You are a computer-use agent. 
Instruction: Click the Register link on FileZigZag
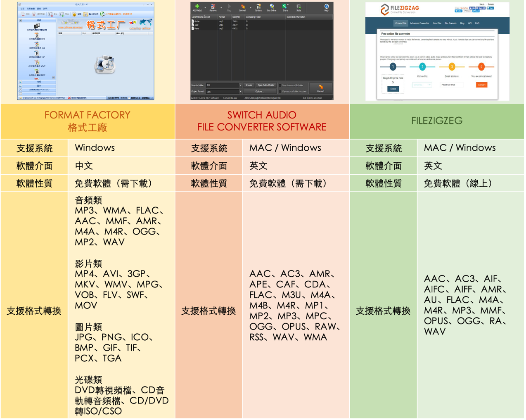click(490, 4)
